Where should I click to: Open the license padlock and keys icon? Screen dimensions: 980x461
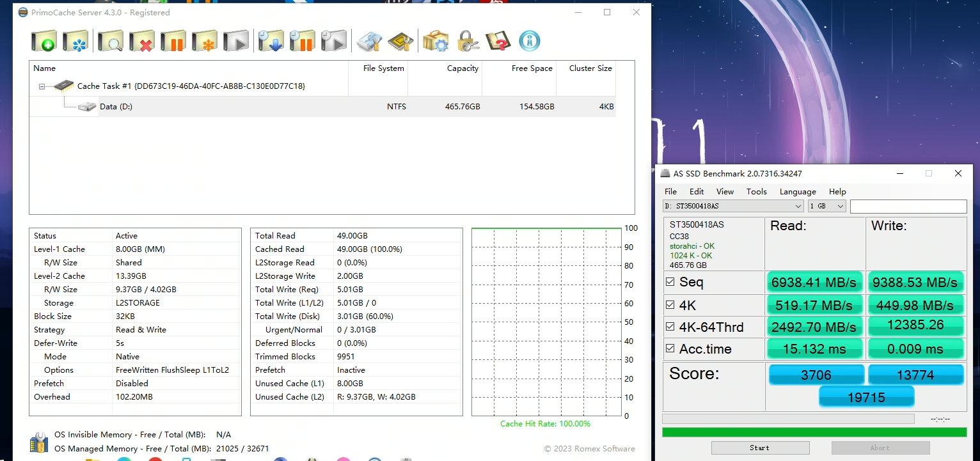(468, 42)
